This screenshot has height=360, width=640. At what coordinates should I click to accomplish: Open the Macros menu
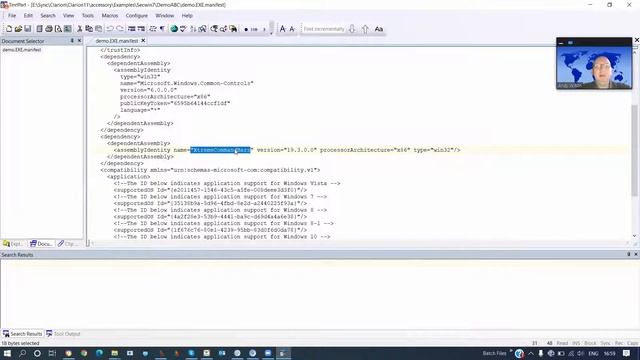110,16
